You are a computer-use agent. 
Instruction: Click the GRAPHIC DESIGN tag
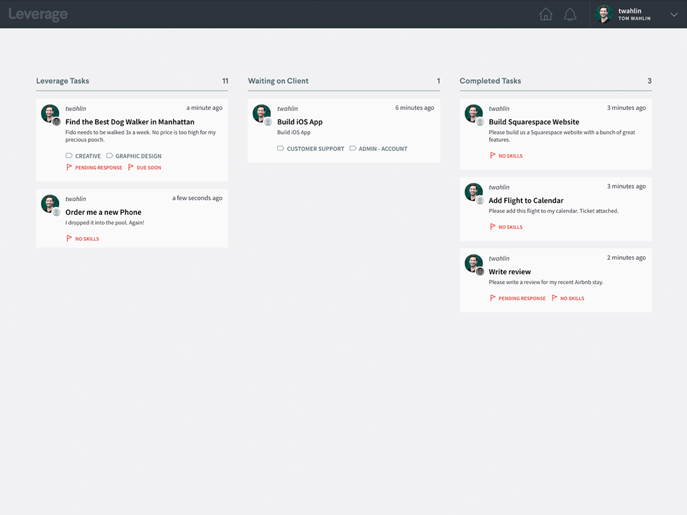click(134, 156)
